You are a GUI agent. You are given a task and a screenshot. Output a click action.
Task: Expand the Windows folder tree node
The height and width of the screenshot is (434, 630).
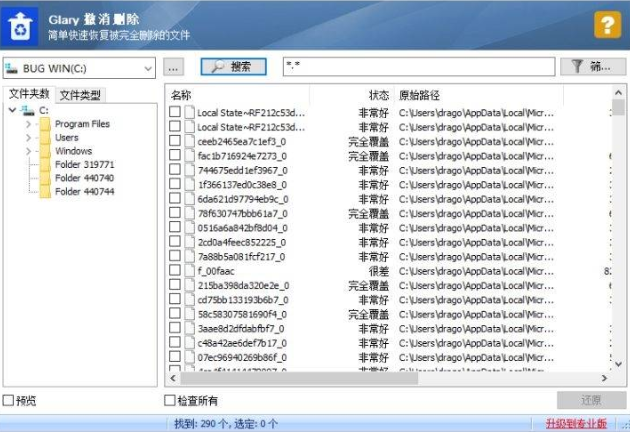[x=30, y=151]
